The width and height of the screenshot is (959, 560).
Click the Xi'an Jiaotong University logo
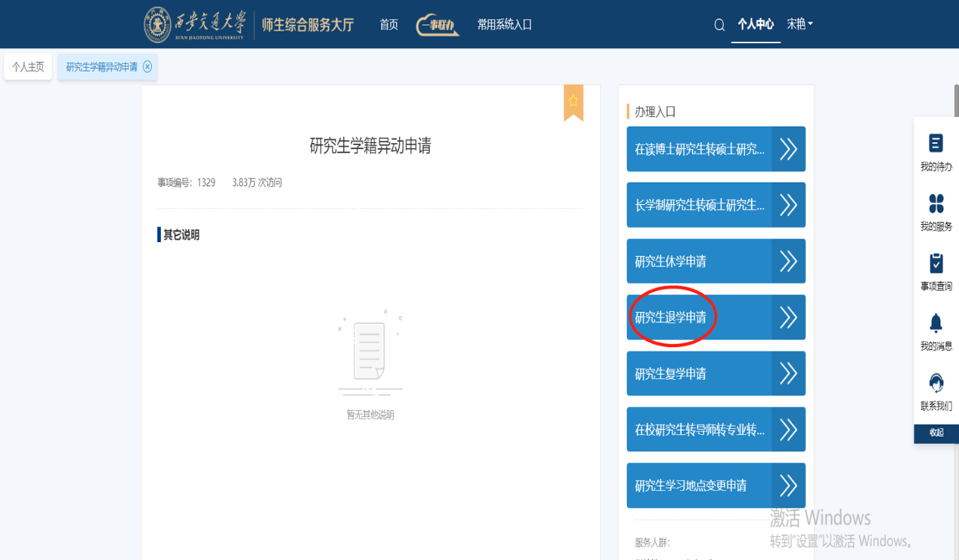(x=195, y=24)
